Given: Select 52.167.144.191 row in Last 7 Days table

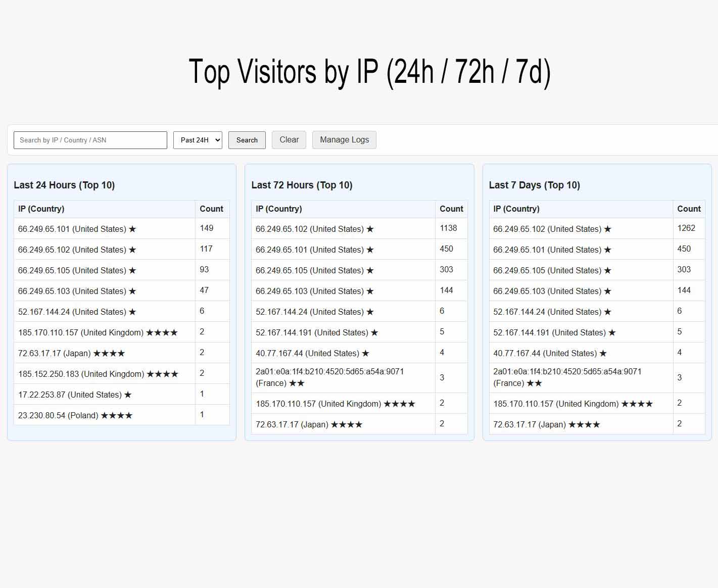Looking at the screenshot, I should [x=597, y=332].
